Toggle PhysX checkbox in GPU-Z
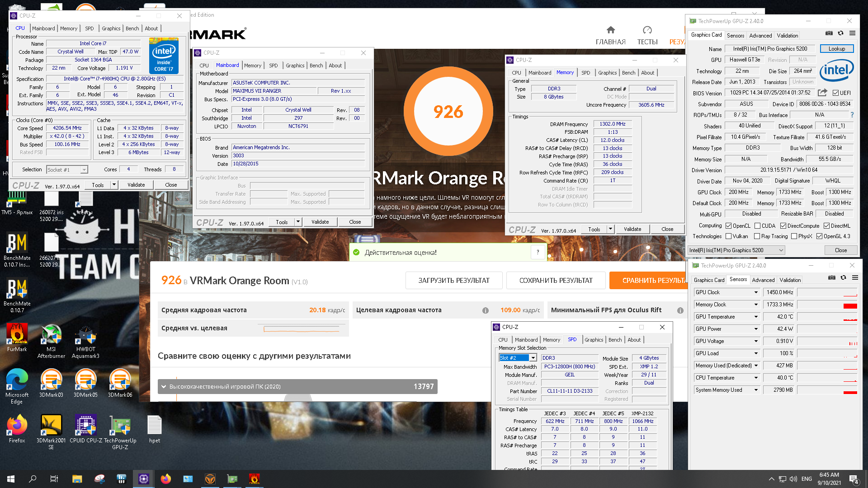Screen dimensions: 868x488 click(x=794, y=236)
